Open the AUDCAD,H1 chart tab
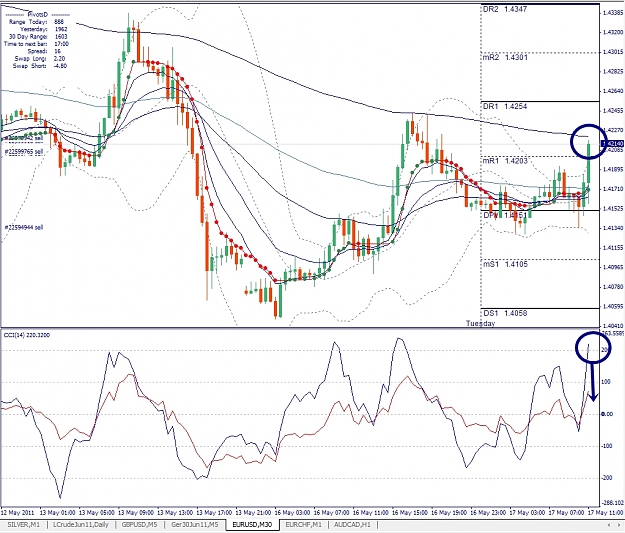Viewport: 625px width, 533px height. pos(352,525)
